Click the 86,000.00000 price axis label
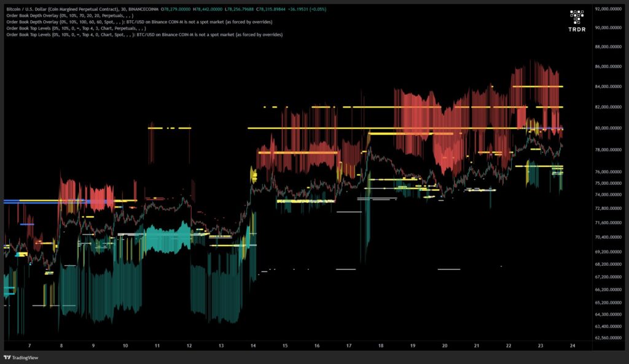The height and width of the screenshot is (364, 629). click(609, 66)
